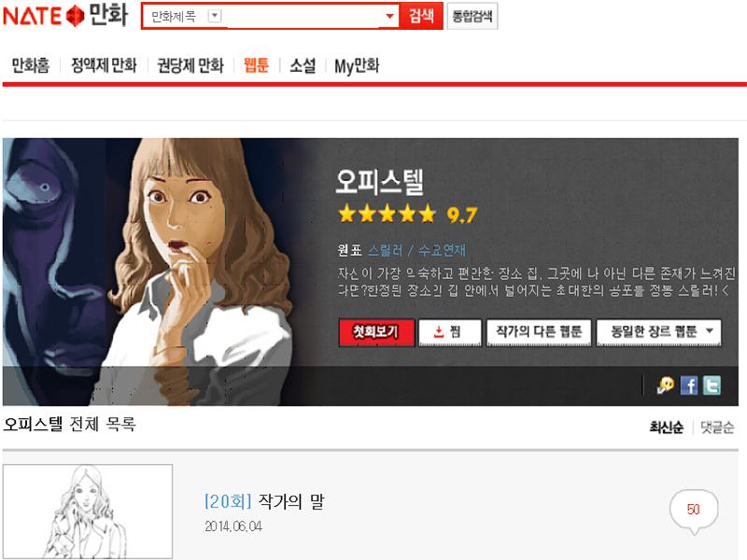
Task: Click the red 검색 button
Action: tap(421, 16)
